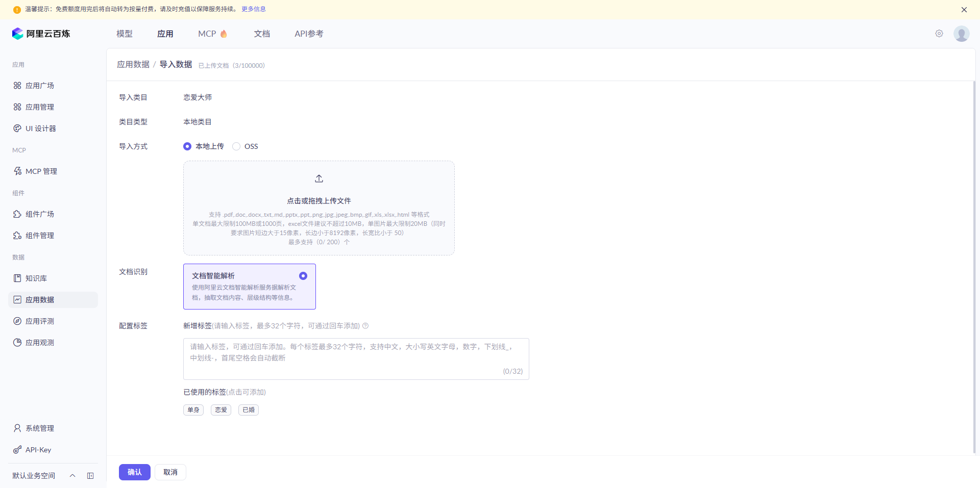The image size is (980, 488).
Task: Click the 系统管理 person icon
Action: pyautogui.click(x=17, y=428)
